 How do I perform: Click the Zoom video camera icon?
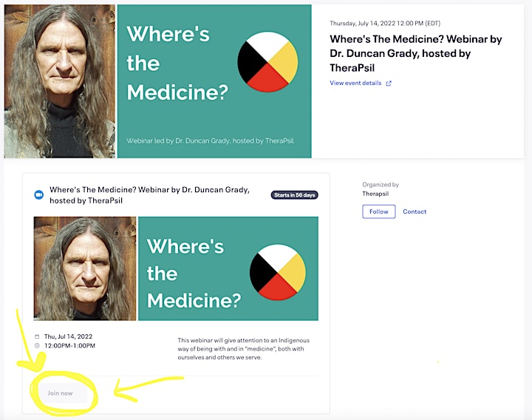point(39,195)
